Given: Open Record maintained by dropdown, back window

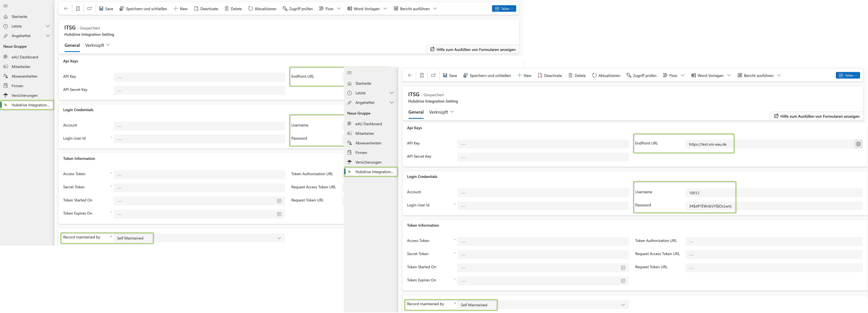Looking at the screenshot, I should click(199, 238).
